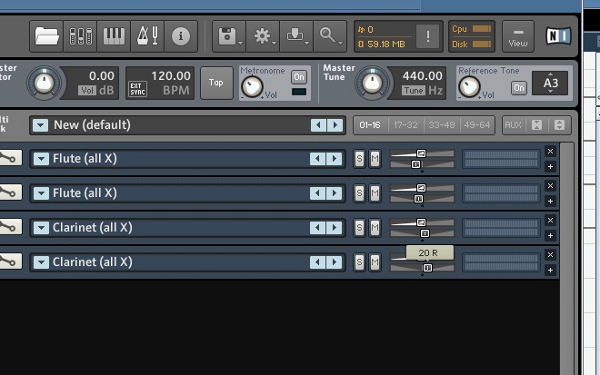This screenshot has height=375, width=600.
Task: Click the NI logo
Action: [558, 36]
